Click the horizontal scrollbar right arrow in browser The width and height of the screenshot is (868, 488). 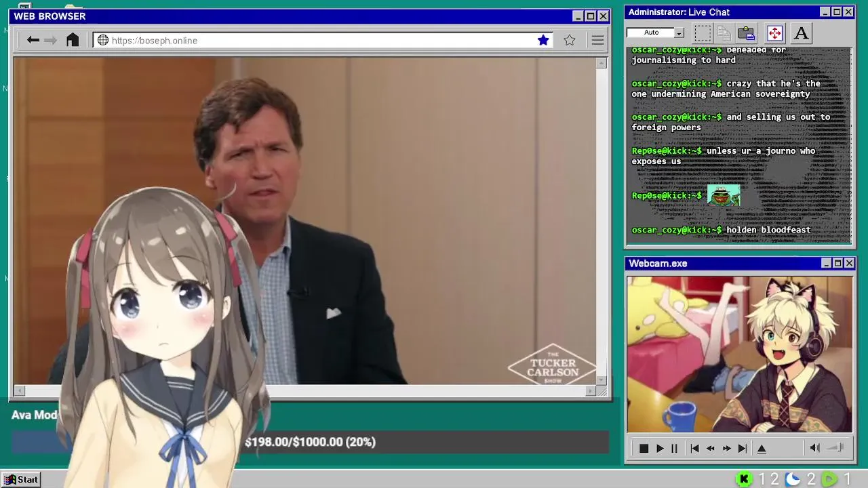coord(591,390)
